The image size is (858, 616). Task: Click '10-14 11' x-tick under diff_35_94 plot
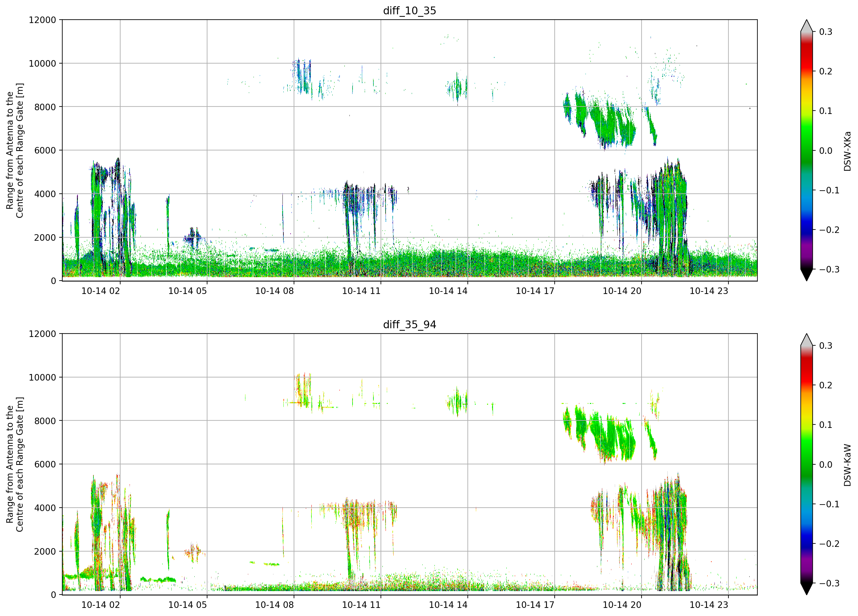[x=361, y=605]
